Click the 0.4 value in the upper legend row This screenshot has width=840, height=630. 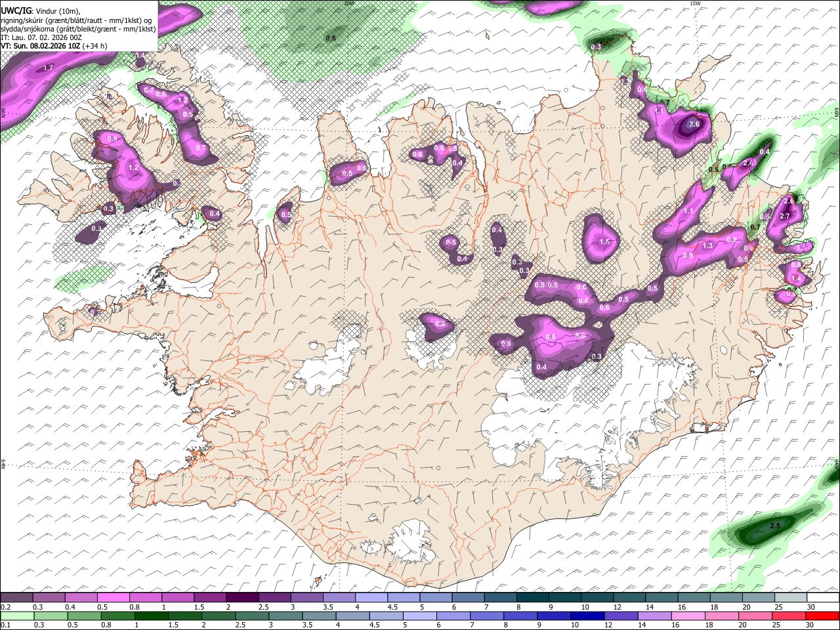70,607
